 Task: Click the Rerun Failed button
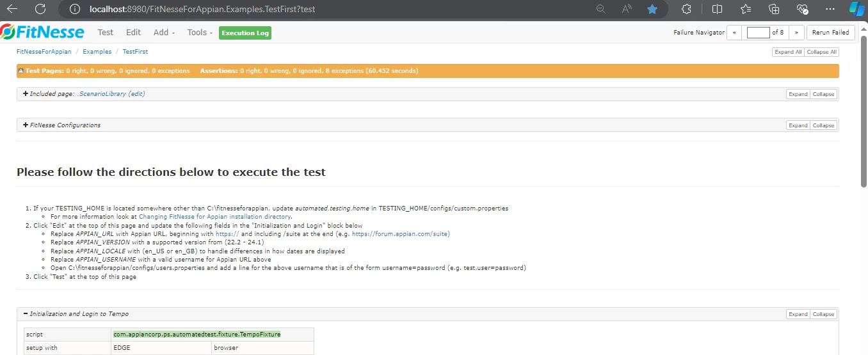pyautogui.click(x=830, y=32)
